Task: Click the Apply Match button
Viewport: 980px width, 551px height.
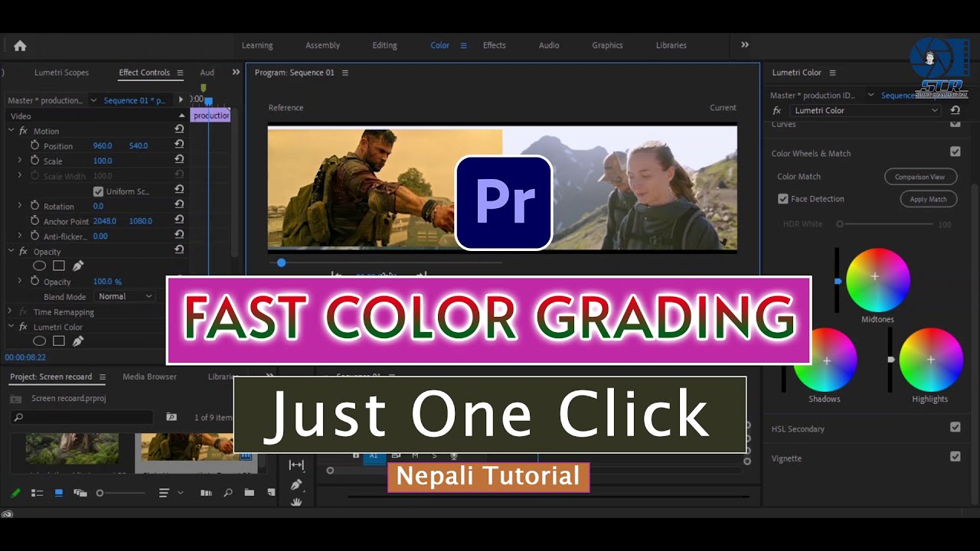Action: [x=929, y=199]
